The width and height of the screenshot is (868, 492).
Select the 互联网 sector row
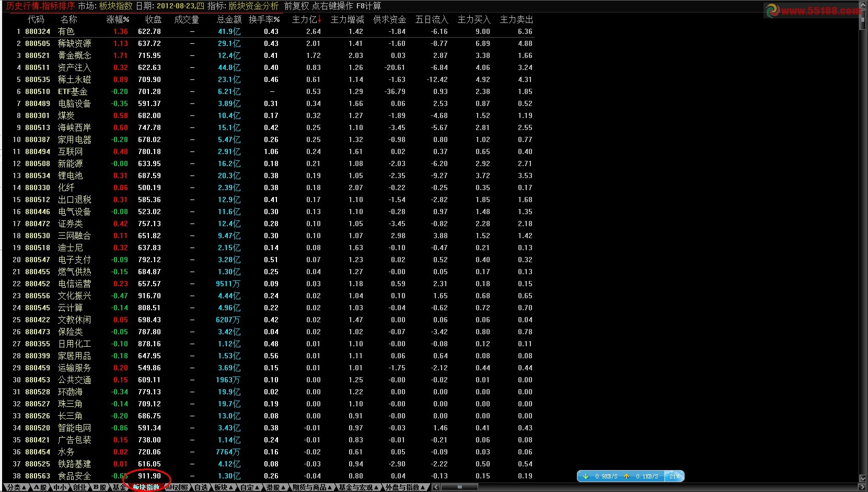pos(269,151)
